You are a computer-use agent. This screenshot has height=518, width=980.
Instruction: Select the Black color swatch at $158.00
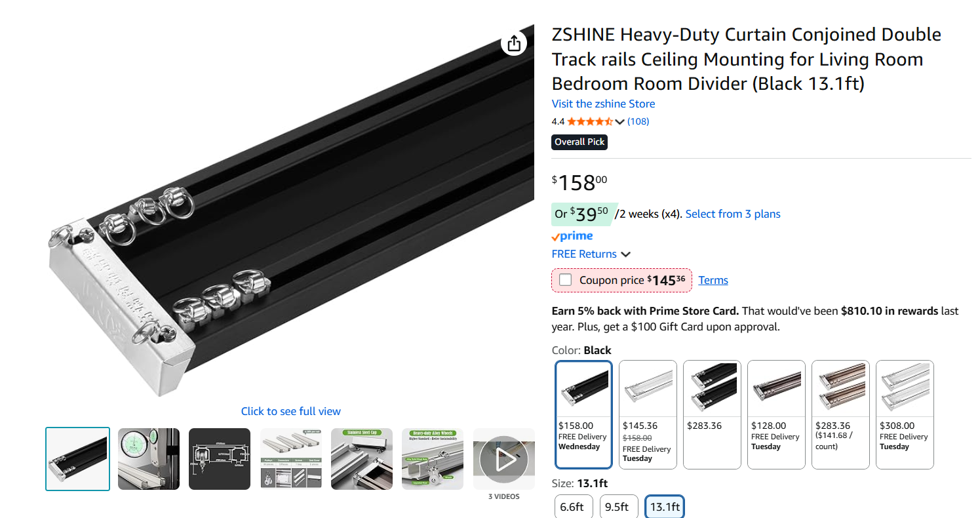(x=583, y=414)
